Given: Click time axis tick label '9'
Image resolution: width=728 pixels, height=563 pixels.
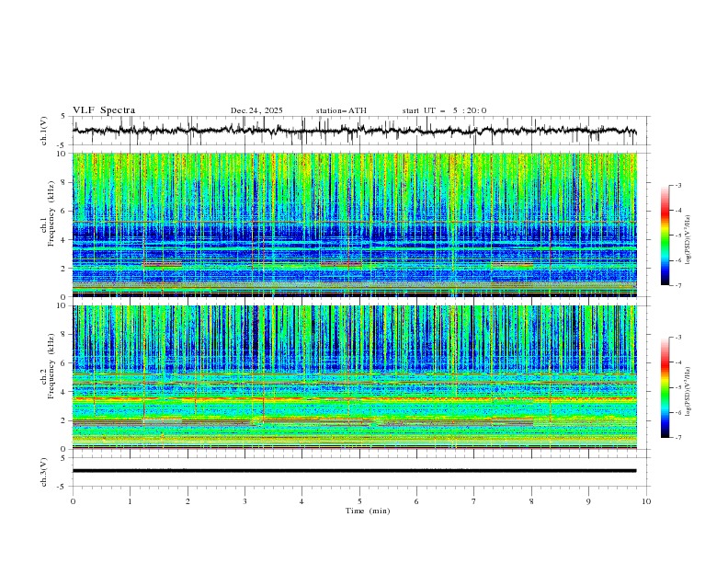Looking at the screenshot, I should coord(588,501).
